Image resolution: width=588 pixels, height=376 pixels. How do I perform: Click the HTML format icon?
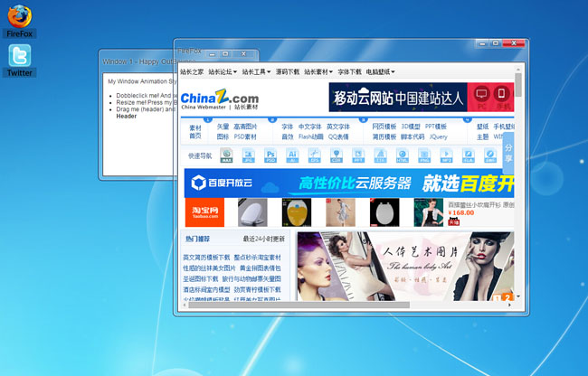point(402,155)
